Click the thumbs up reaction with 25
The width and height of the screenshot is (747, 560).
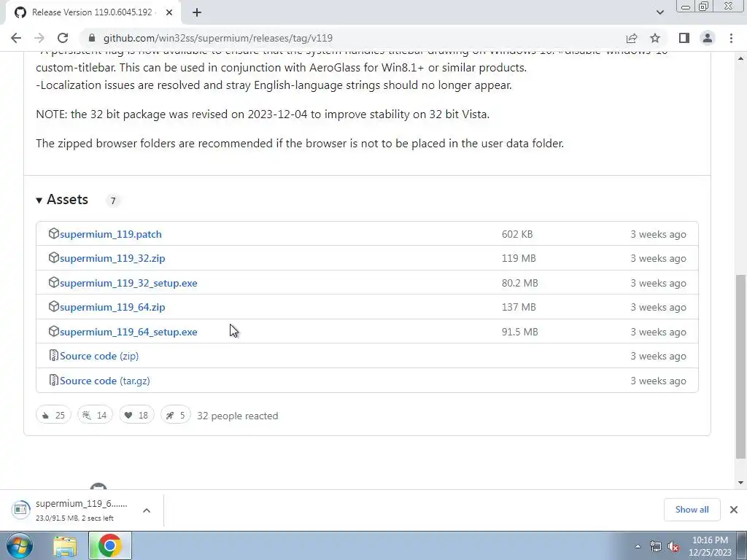coord(53,415)
